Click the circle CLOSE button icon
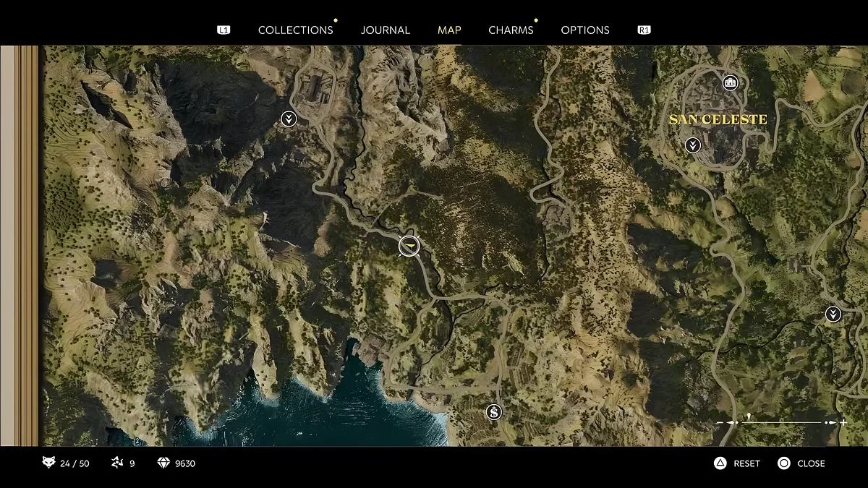Screen dimensions: 868x488 (784, 463)
